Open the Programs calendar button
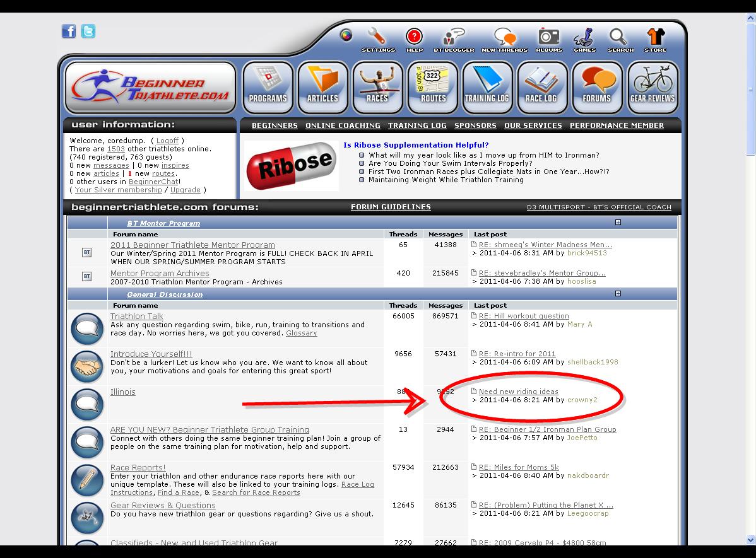Screen dimensions: 756x558 [x=268, y=87]
